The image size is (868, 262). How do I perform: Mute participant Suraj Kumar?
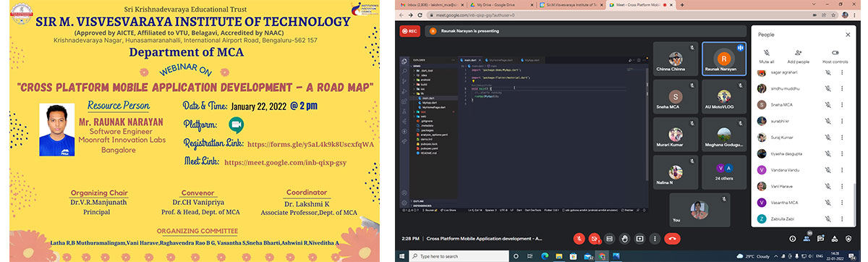(828, 137)
